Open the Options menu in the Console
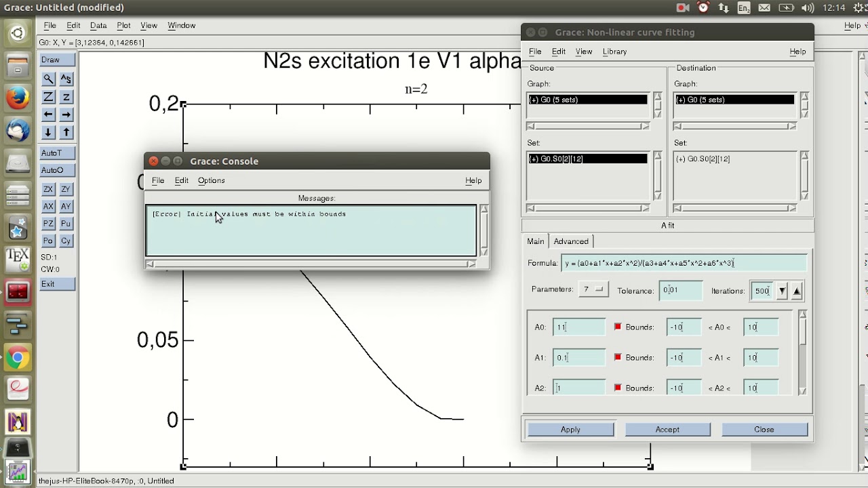This screenshot has height=488, width=868. [211, 180]
